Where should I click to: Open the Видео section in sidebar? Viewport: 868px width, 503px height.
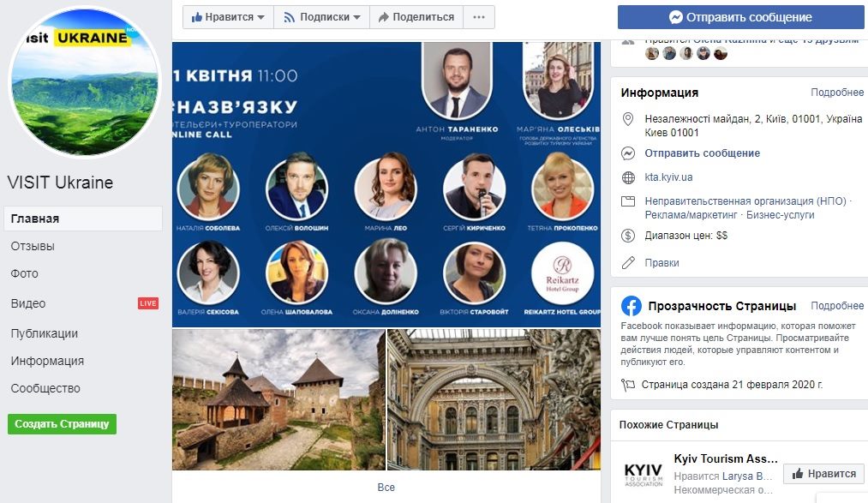[28, 303]
